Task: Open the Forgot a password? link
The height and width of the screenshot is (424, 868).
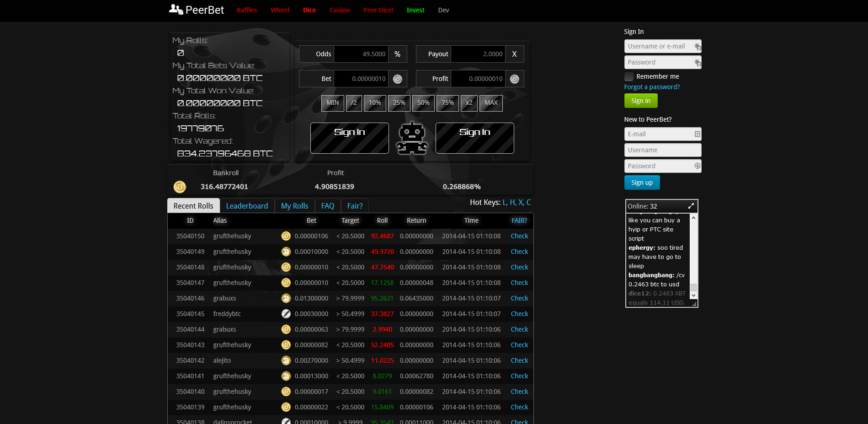Action: pyautogui.click(x=652, y=87)
